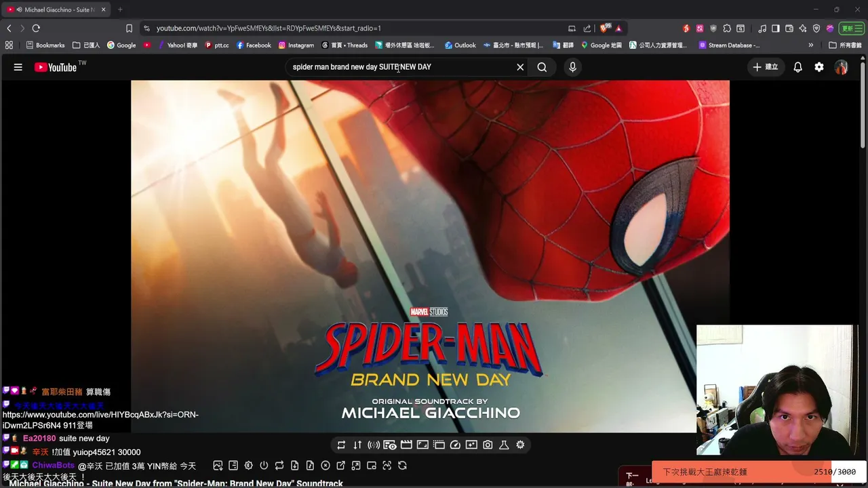Image resolution: width=868 pixels, height=488 pixels.
Task: Click the fit-to-window screen icon
Action: tap(422, 445)
